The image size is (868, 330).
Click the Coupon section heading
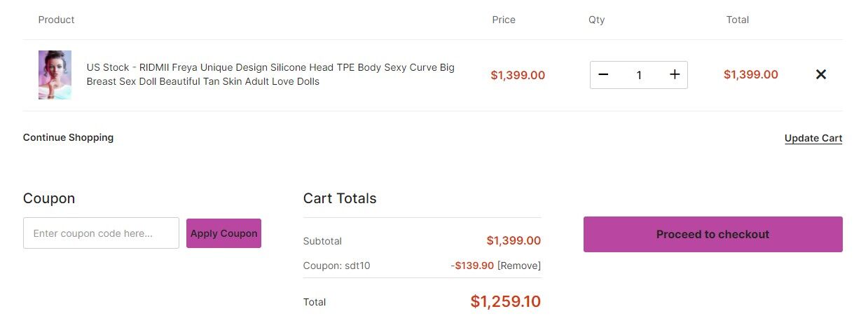pyautogui.click(x=49, y=198)
